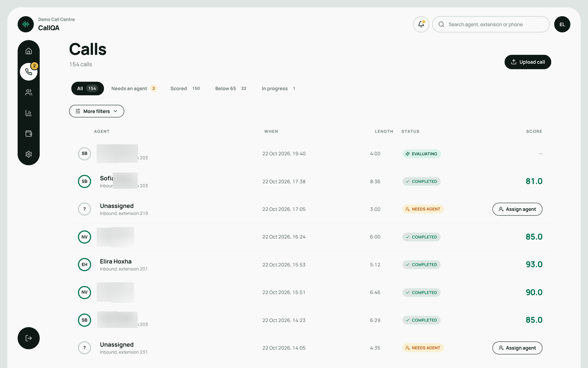
Task: Click the 8:36 call length value
Action: [375, 181]
